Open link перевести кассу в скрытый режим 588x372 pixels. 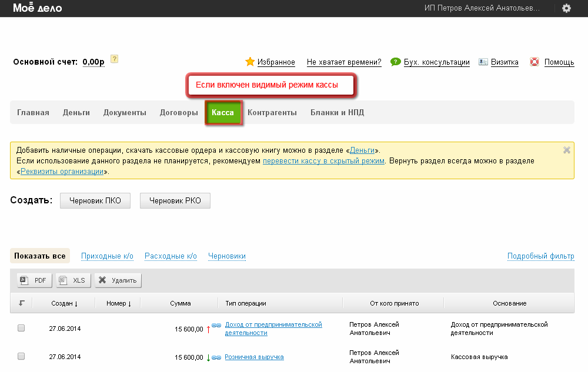pyautogui.click(x=323, y=160)
